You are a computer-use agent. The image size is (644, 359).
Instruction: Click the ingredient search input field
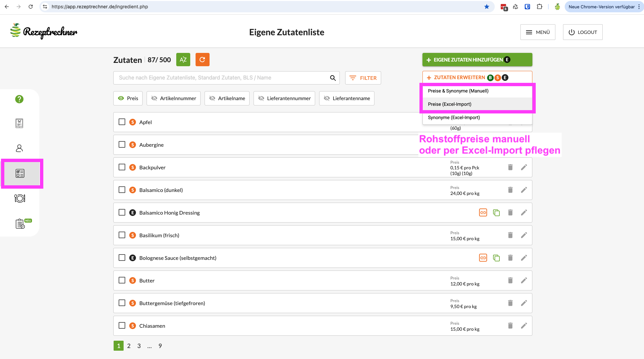pyautogui.click(x=222, y=78)
